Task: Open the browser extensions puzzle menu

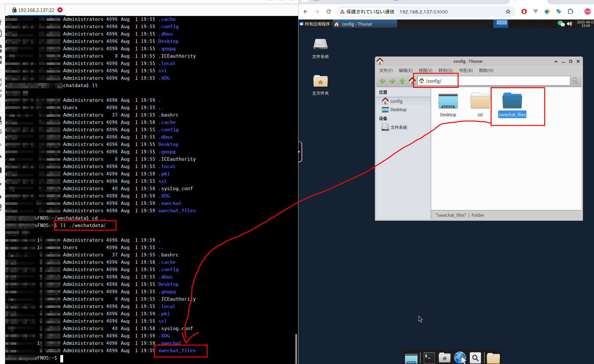Action: coord(570,12)
